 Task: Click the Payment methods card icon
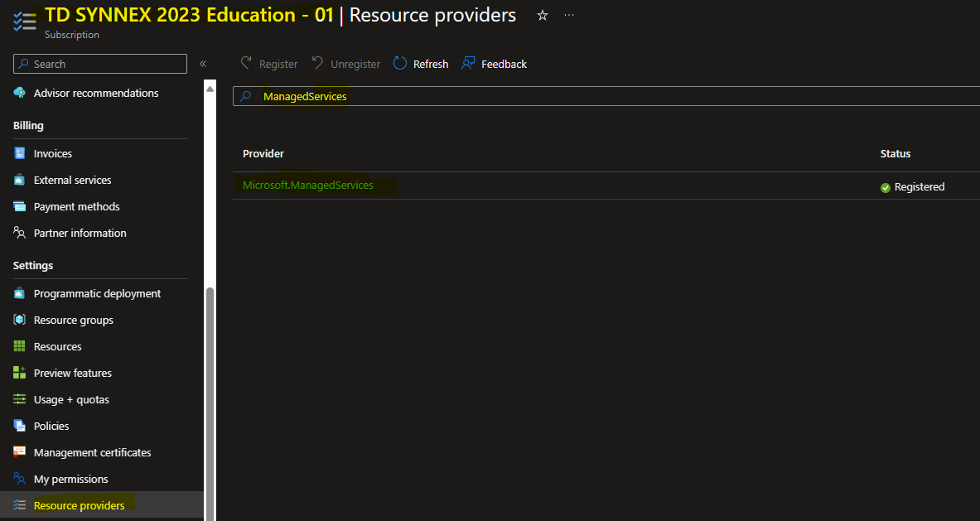point(19,207)
